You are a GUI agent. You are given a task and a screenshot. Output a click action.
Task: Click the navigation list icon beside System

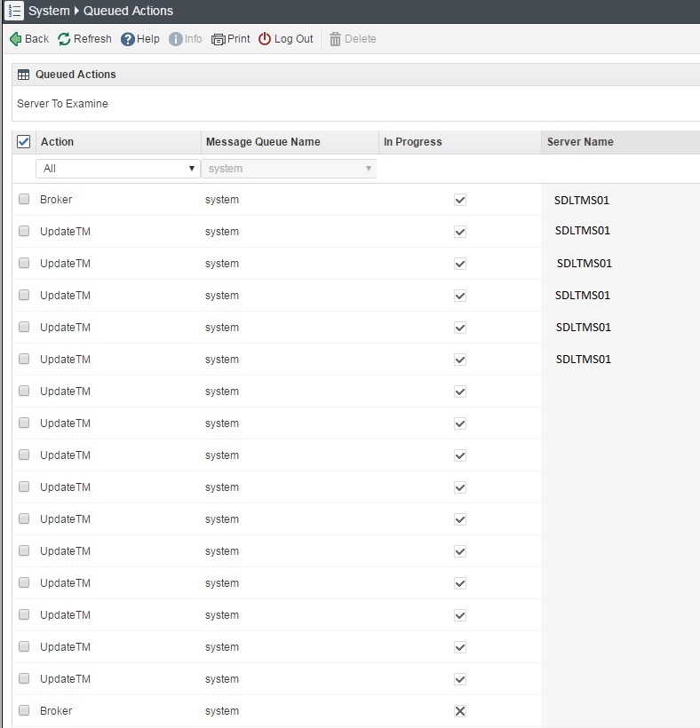(x=13, y=12)
